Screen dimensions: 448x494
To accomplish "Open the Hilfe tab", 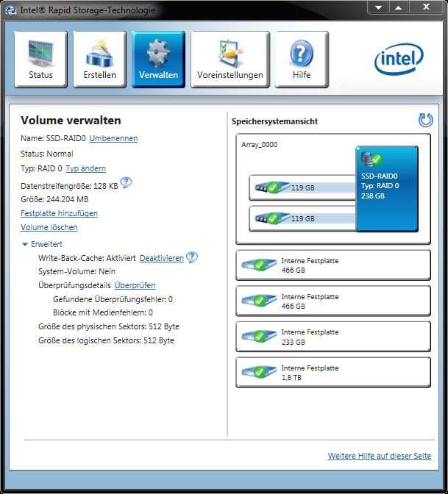I will click(x=302, y=60).
